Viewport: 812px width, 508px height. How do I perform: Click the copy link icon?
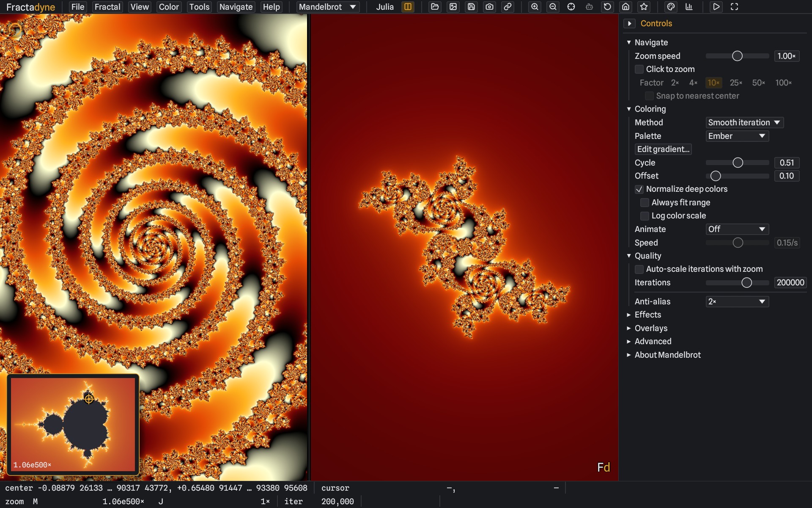507,7
